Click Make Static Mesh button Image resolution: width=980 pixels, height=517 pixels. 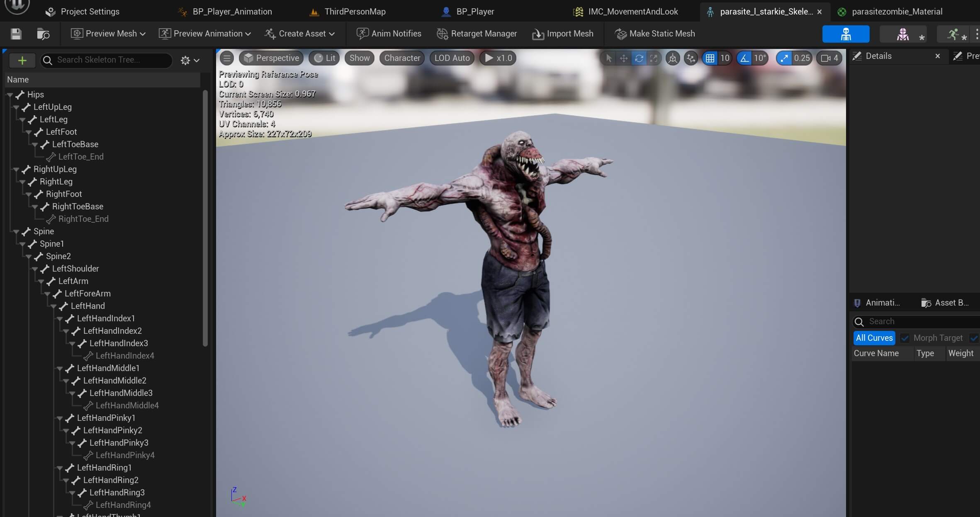(x=655, y=34)
